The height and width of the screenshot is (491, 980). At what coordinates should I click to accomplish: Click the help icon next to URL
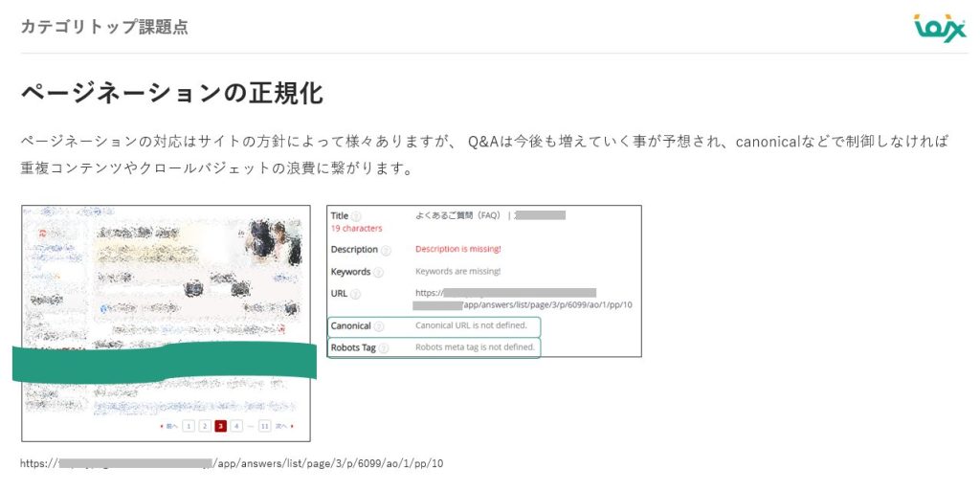point(355,294)
